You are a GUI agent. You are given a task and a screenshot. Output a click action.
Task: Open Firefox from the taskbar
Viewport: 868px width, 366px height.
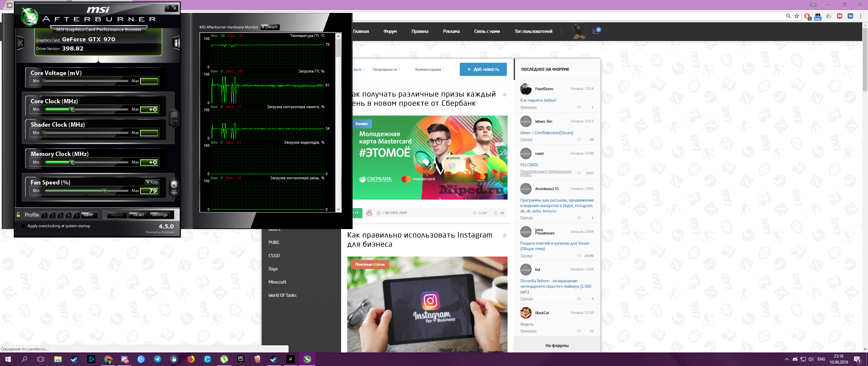click(x=191, y=359)
